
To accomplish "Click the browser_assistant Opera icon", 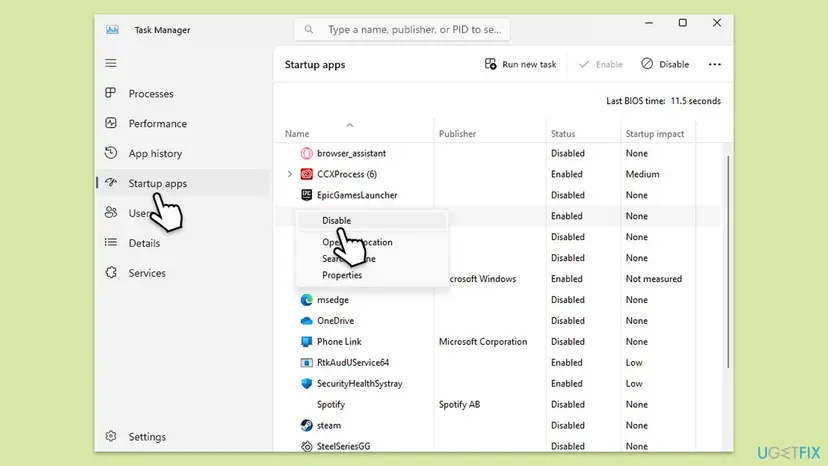I will pyautogui.click(x=306, y=153).
